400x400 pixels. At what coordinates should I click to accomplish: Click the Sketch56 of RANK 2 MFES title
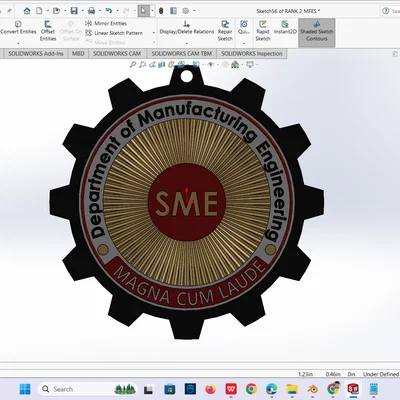[288, 11]
